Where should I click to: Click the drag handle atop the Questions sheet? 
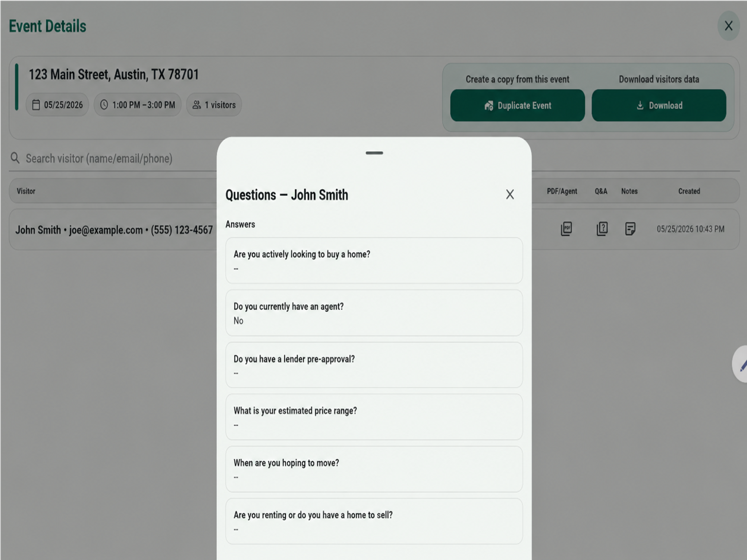(x=374, y=153)
